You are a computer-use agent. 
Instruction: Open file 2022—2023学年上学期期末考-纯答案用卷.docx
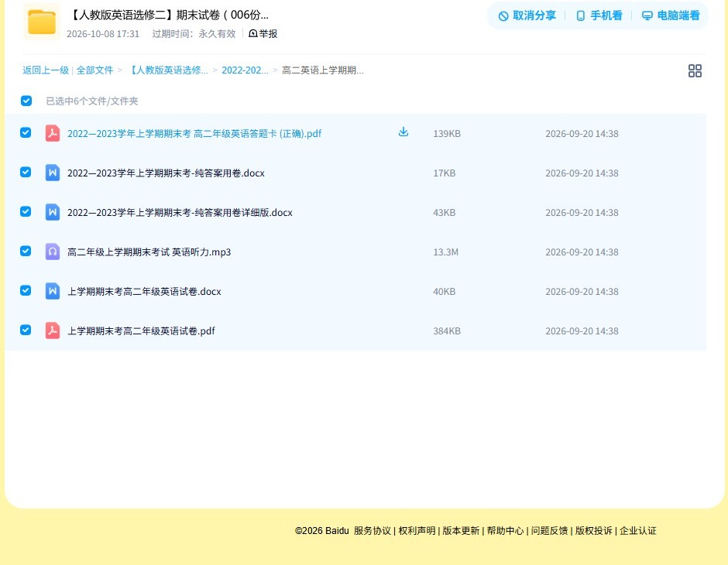coord(166,173)
